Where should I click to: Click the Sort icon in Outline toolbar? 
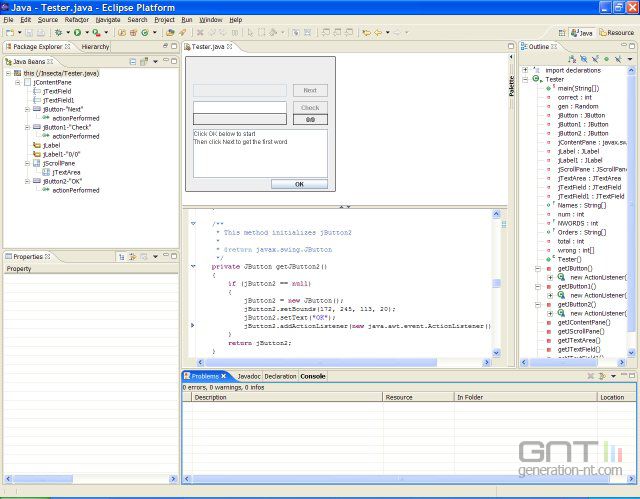572,59
